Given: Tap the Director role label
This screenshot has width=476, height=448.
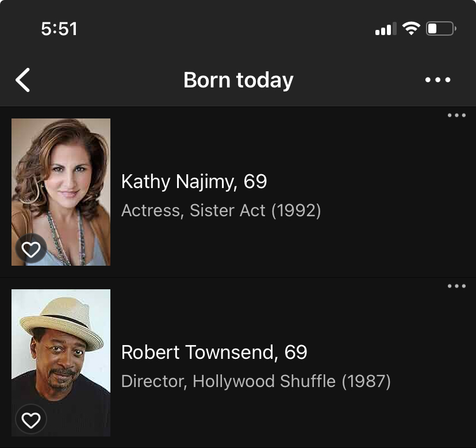Looking at the screenshot, I should click(x=153, y=381).
